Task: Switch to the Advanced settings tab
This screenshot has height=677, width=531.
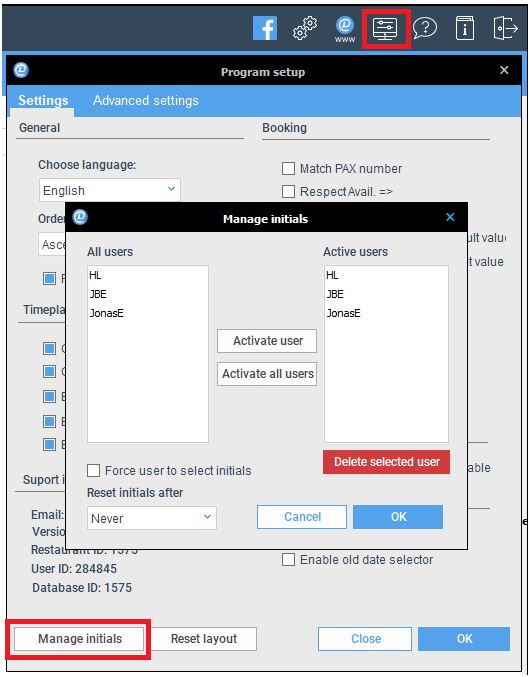Action: point(146,101)
